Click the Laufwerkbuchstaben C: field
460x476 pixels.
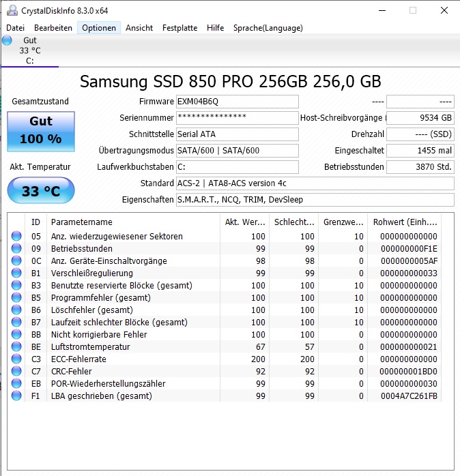tap(238, 167)
